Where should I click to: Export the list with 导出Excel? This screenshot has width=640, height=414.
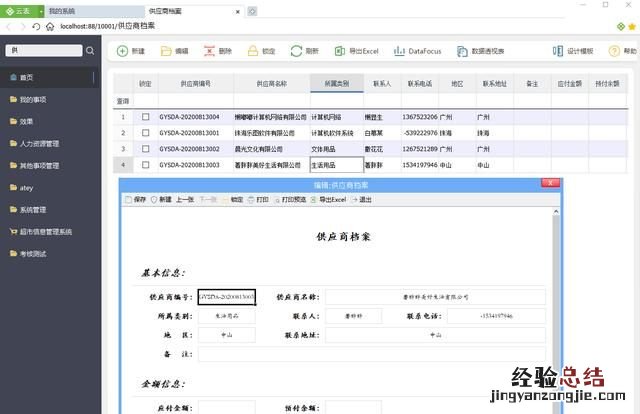coord(355,50)
